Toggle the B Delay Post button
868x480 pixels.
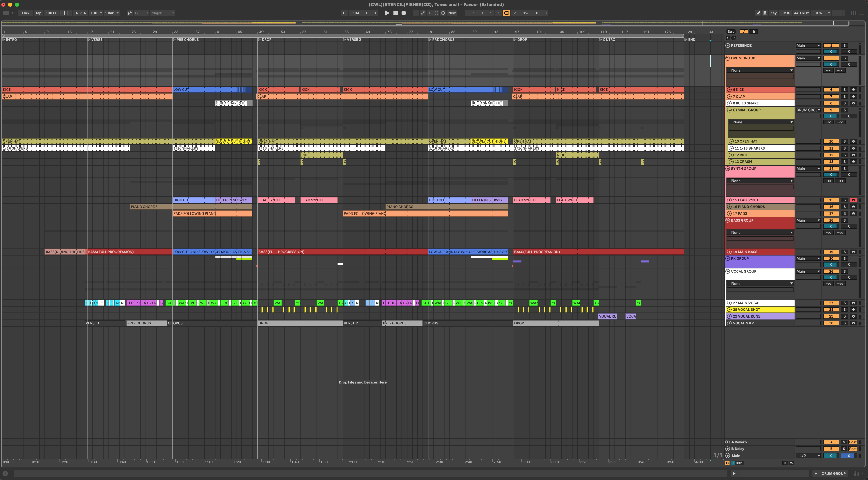[853, 449]
